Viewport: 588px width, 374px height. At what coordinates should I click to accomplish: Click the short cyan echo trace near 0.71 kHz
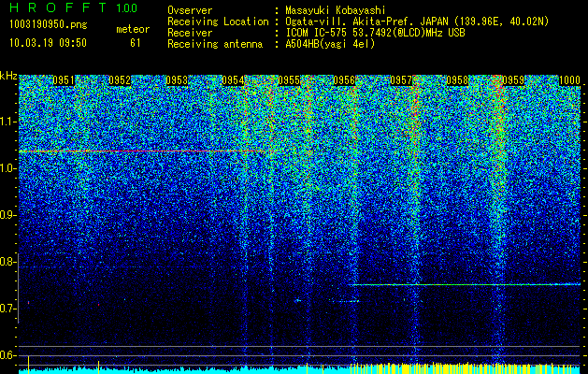tap(344, 301)
